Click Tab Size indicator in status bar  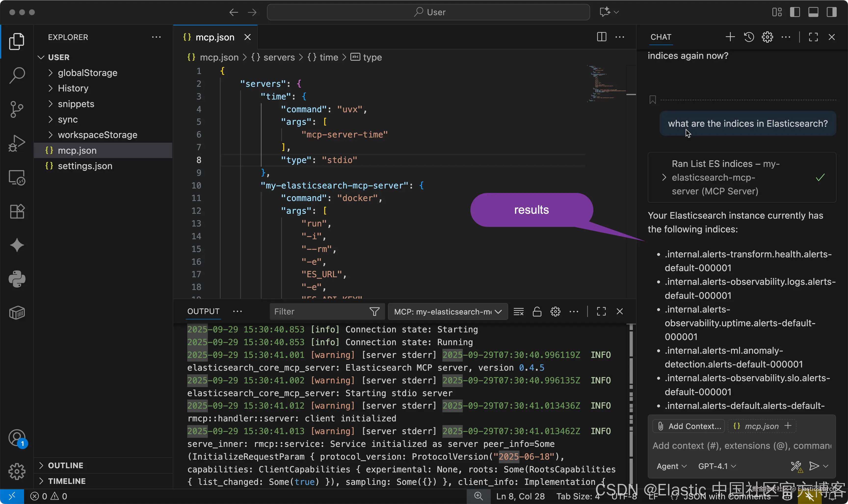point(578,497)
